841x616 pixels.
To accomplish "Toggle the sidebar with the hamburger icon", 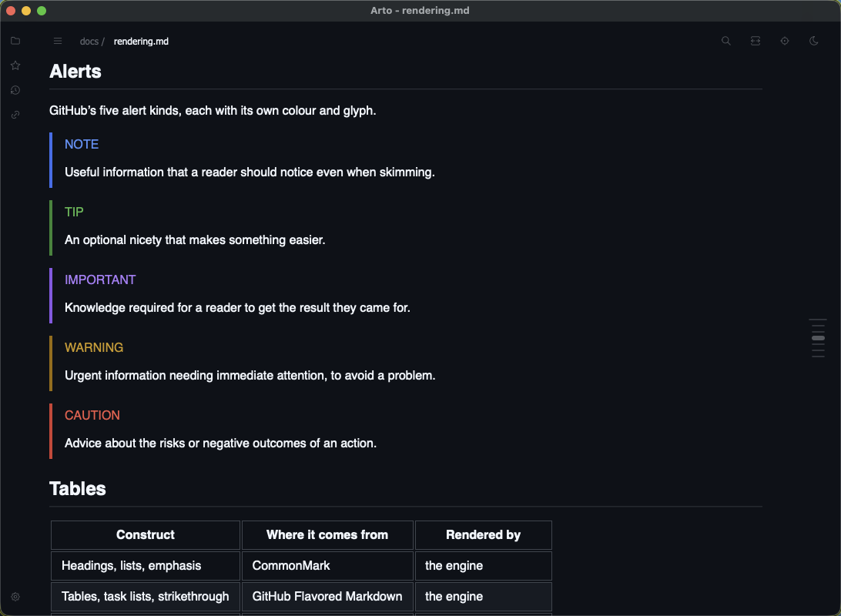I will 58,42.
